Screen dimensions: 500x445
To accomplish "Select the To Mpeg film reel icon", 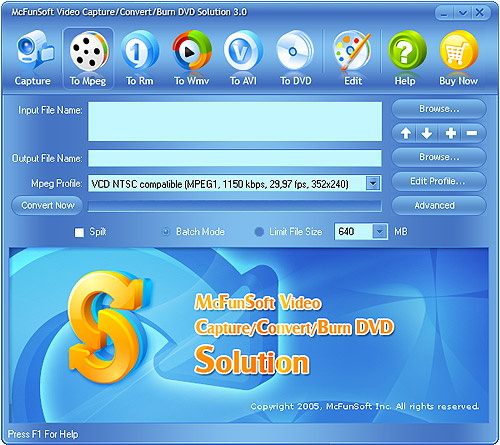I will (x=88, y=58).
